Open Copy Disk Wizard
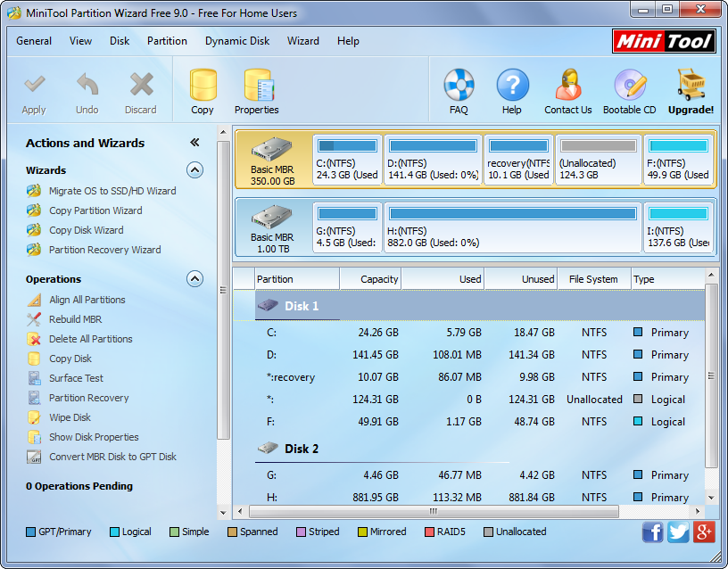The image size is (728, 569). click(87, 230)
